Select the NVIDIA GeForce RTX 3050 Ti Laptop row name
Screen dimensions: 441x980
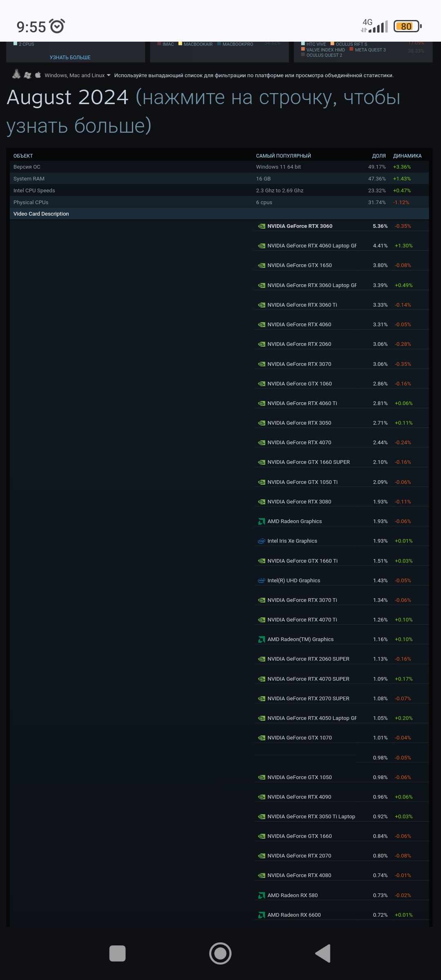(x=311, y=817)
